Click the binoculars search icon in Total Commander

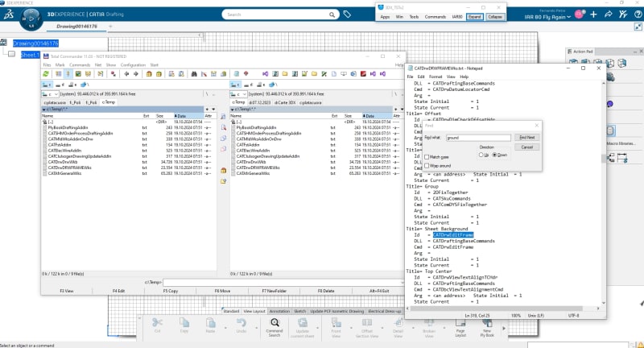(x=194, y=74)
